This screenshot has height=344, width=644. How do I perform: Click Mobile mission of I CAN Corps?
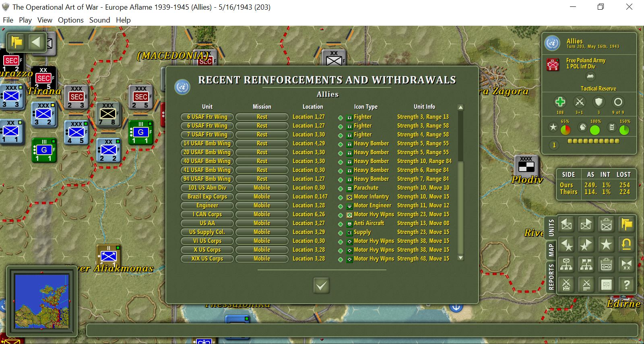coord(262,214)
